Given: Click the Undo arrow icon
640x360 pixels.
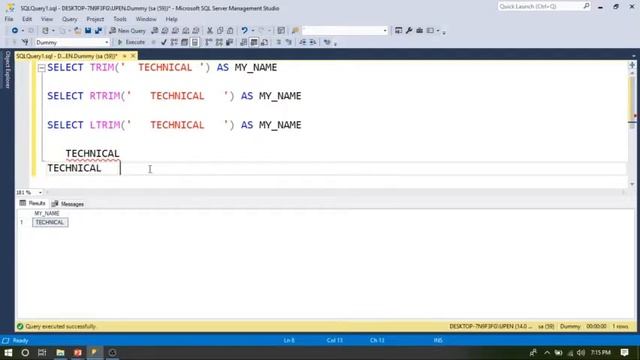Looking at the screenshot, I should pyautogui.click(x=244, y=31).
